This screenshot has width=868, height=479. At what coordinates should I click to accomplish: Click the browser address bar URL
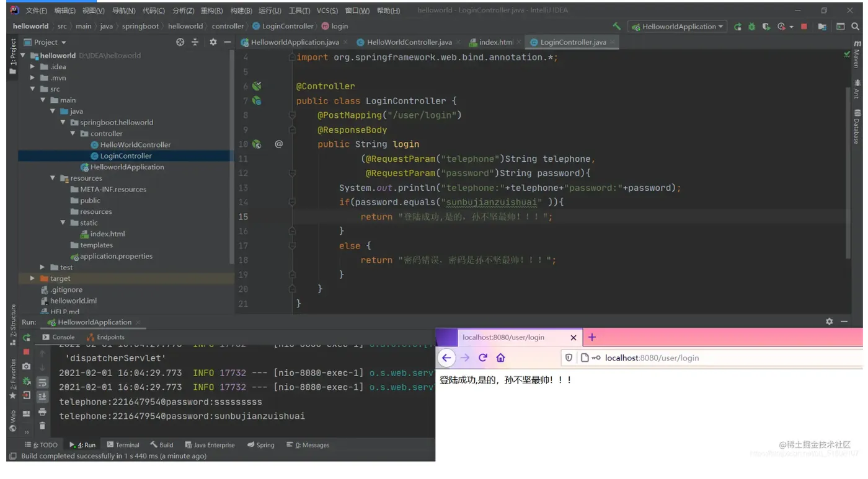coord(652,358)
